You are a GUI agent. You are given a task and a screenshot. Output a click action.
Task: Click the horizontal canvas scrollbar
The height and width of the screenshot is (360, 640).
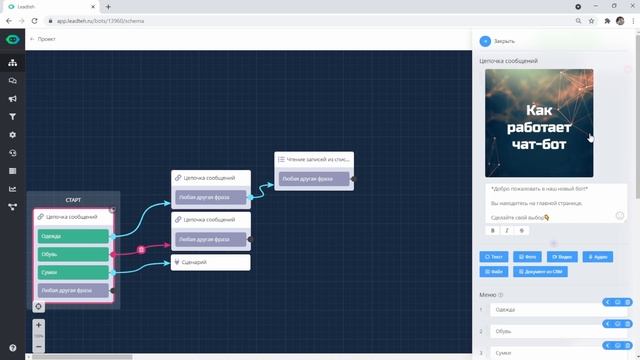[82, 357]
